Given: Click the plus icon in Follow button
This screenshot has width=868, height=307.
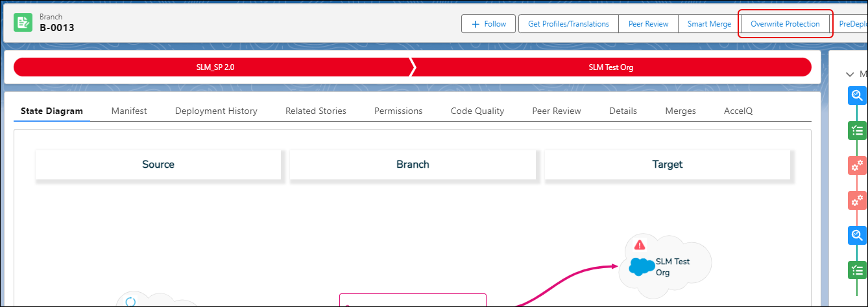Looking at the screenshot, I should [x=476, y=24].
